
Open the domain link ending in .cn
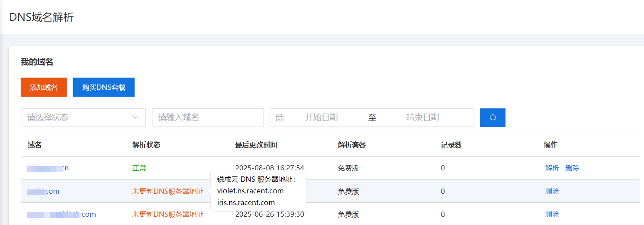[48, 168]
